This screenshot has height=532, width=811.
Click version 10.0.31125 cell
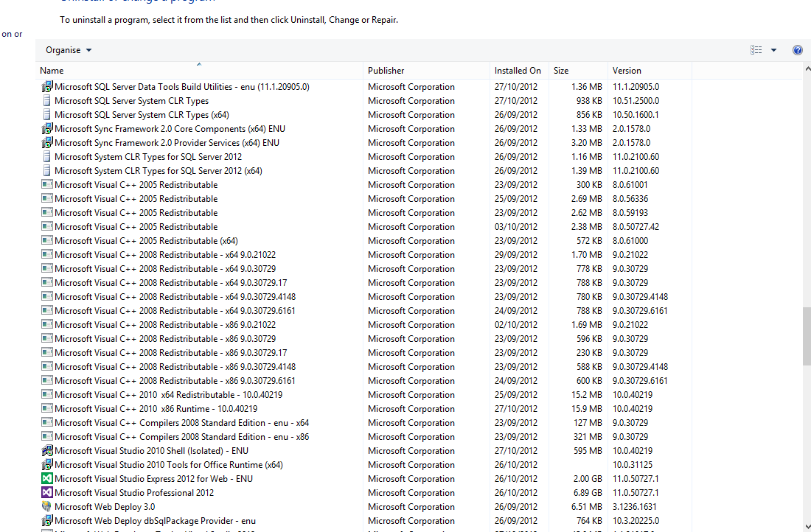(x=632, y=465)
